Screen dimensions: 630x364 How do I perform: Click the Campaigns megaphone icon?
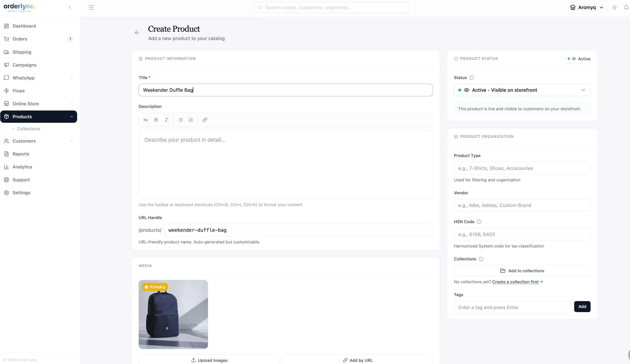tap(6, 65)
